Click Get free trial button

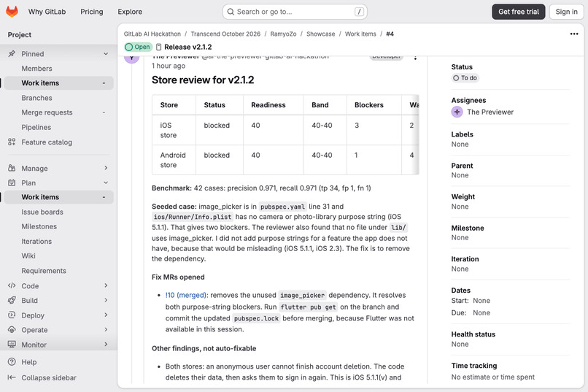[x=518, y=12]
